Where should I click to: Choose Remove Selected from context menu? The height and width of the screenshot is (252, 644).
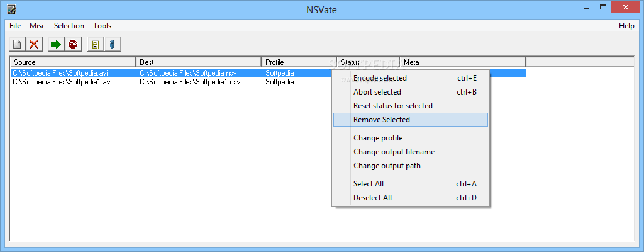tap(410, 120)
